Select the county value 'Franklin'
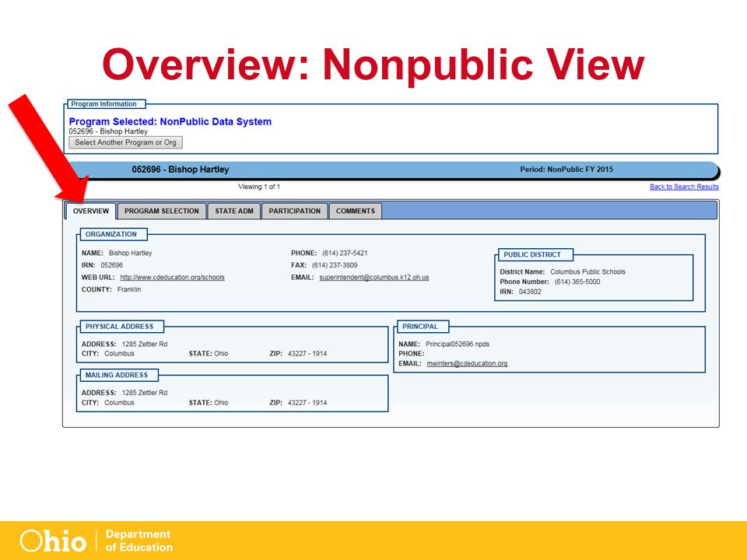Screen dimensions: 747x560 tap(128, 289)
